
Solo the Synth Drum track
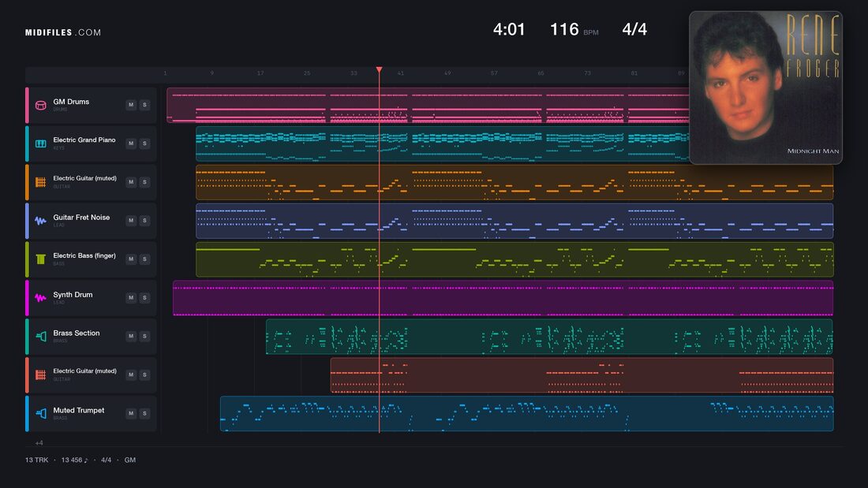[x=144, y=298]
